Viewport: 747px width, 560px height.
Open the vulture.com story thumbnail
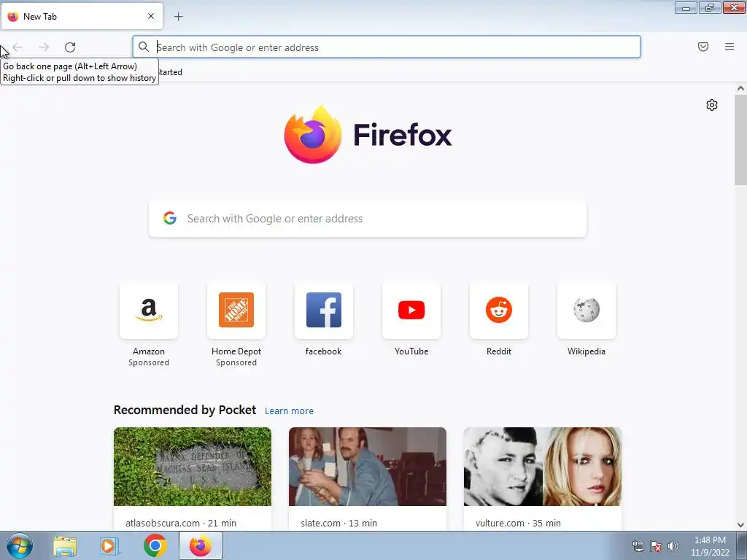tap(543, 467)
